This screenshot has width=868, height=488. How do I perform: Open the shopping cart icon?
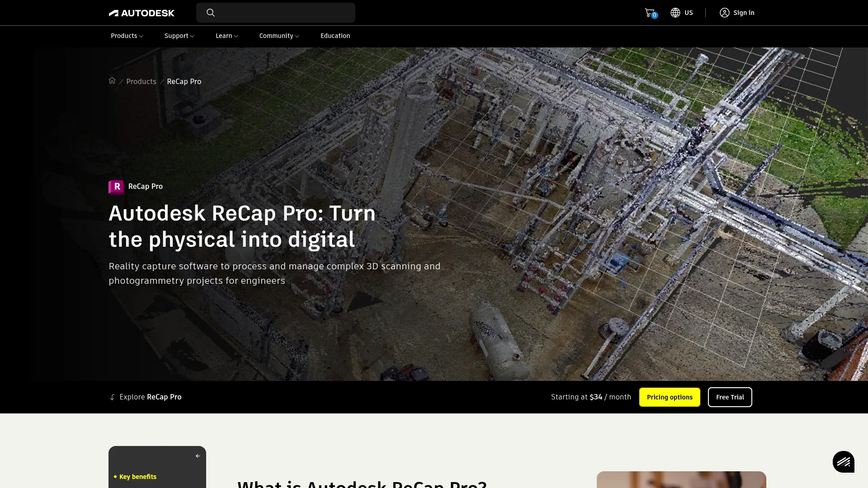650,13
